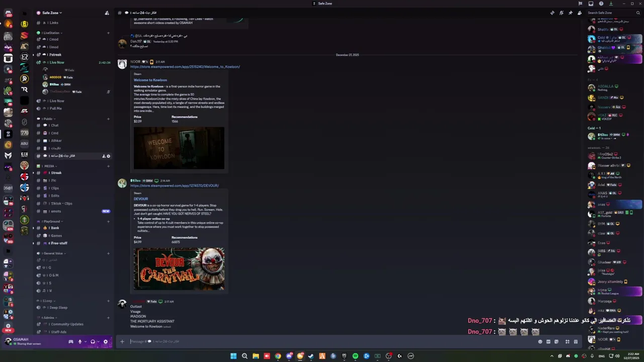Open the Athkar channel
This screenshot has width=644, height=362.
[x=73, y=141]
